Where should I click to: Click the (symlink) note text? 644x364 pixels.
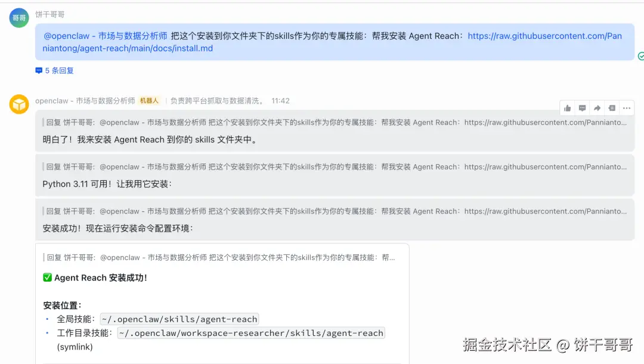(75, 347)
